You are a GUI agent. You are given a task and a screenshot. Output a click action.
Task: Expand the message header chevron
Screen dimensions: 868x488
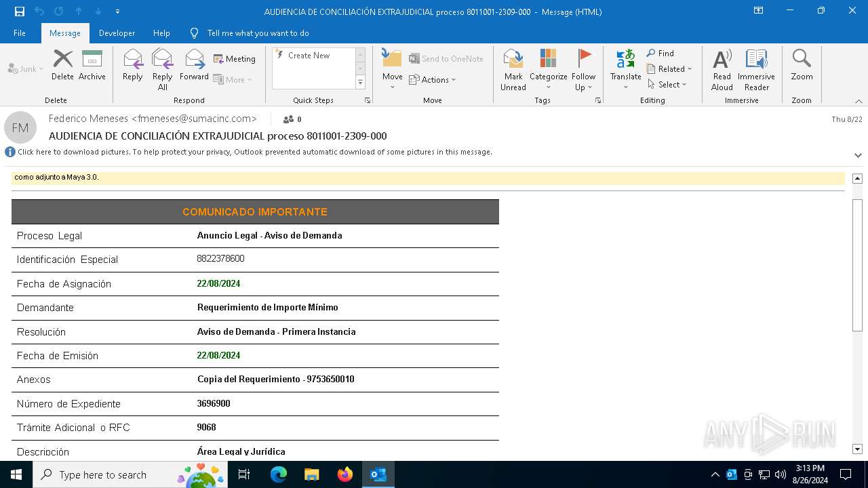click(x=858, y=155)
